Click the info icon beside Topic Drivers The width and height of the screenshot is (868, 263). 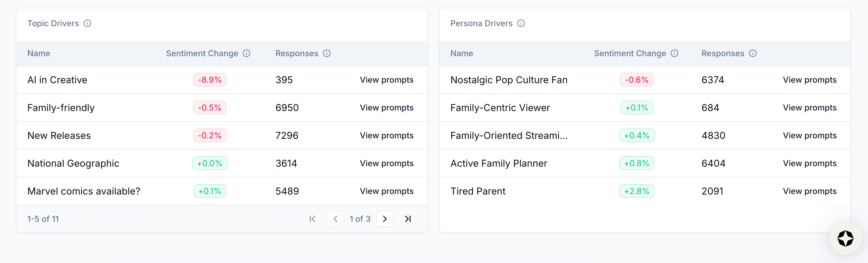pyautogui.click(x=87, y=23)
